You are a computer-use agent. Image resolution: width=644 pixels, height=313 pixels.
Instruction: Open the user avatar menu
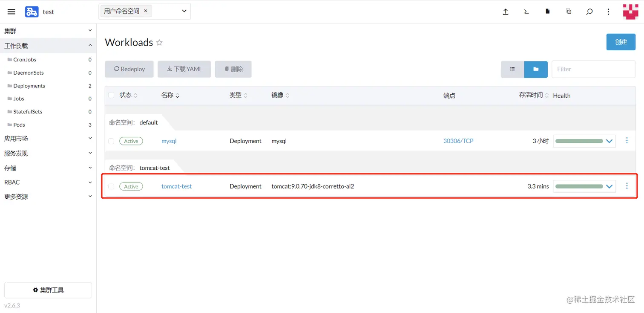(630, 12)
